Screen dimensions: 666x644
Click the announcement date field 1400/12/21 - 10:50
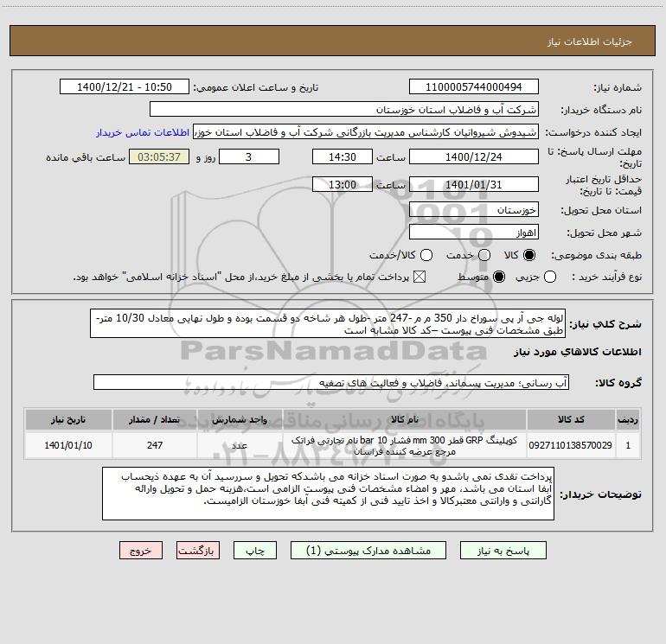coord(125,87)
